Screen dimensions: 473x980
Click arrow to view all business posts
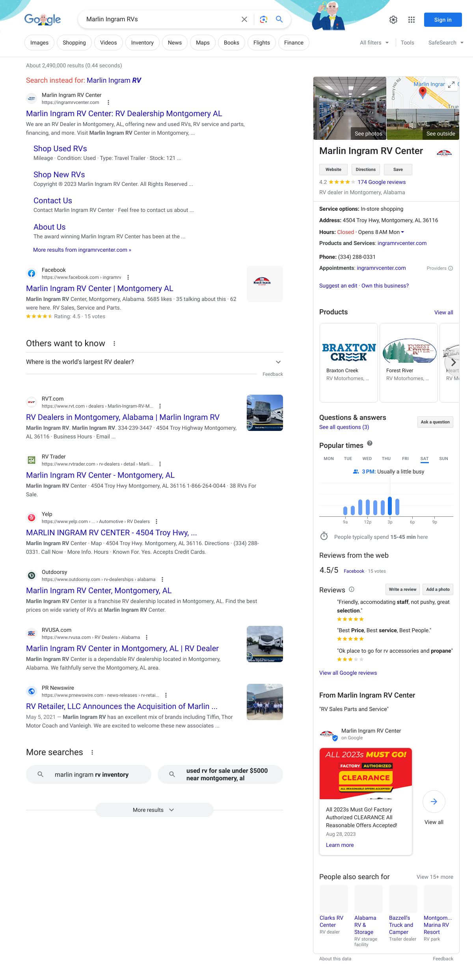[434, 802]
